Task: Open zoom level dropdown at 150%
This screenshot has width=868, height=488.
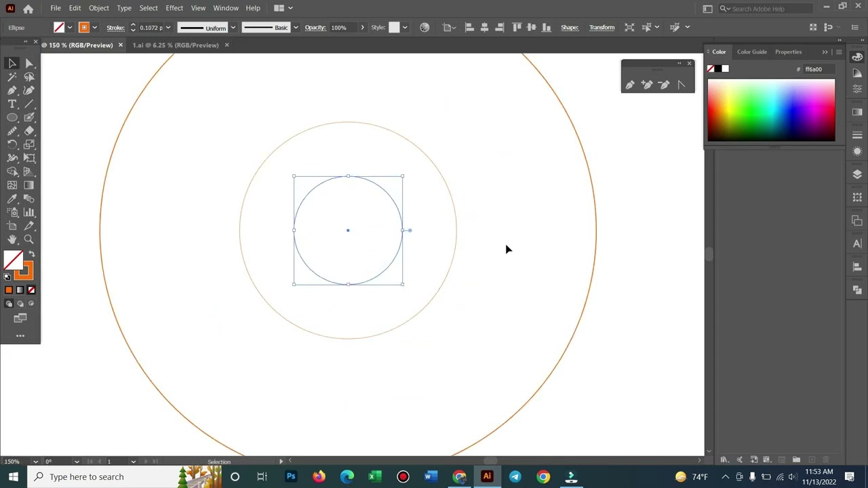Action: [35, 462]
